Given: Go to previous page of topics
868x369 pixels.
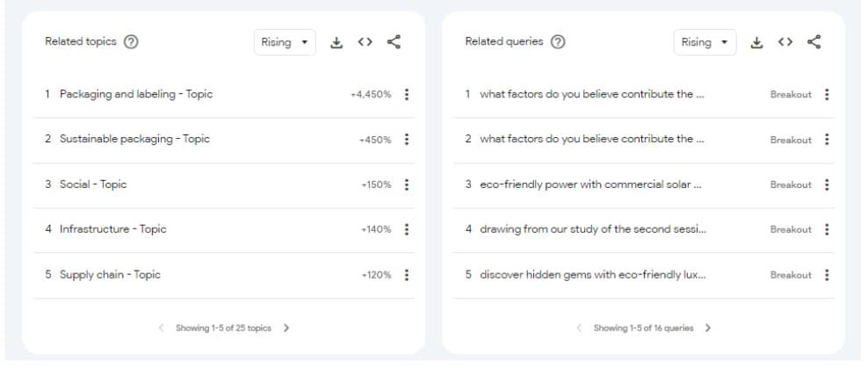Looking at the screenshot, I should [161, 329].
